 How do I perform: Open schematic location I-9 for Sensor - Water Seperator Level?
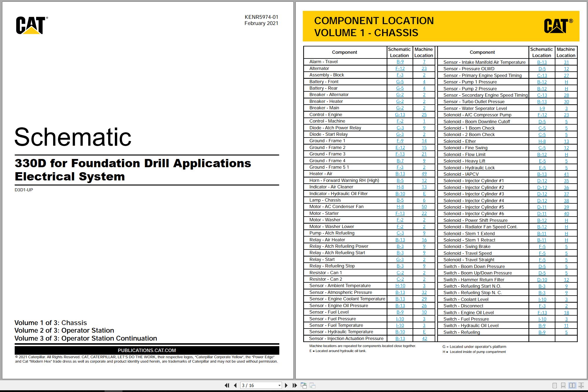pos(542,108)
